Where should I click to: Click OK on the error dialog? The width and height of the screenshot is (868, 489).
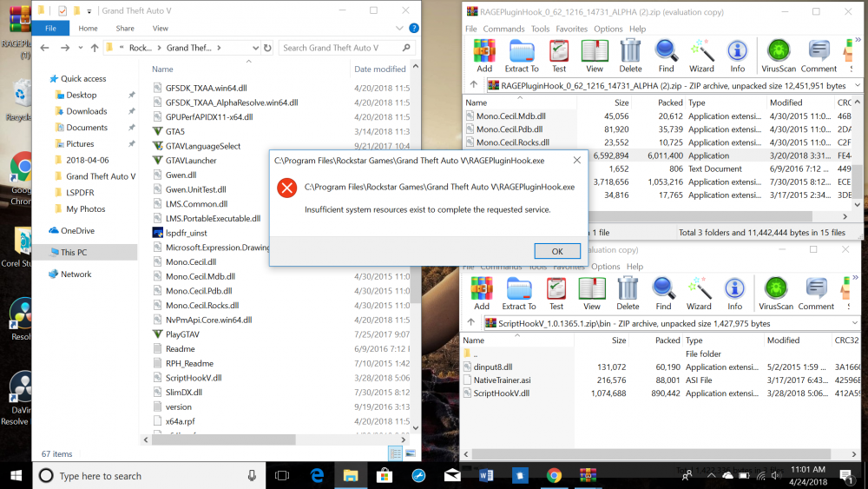(557, 251)
